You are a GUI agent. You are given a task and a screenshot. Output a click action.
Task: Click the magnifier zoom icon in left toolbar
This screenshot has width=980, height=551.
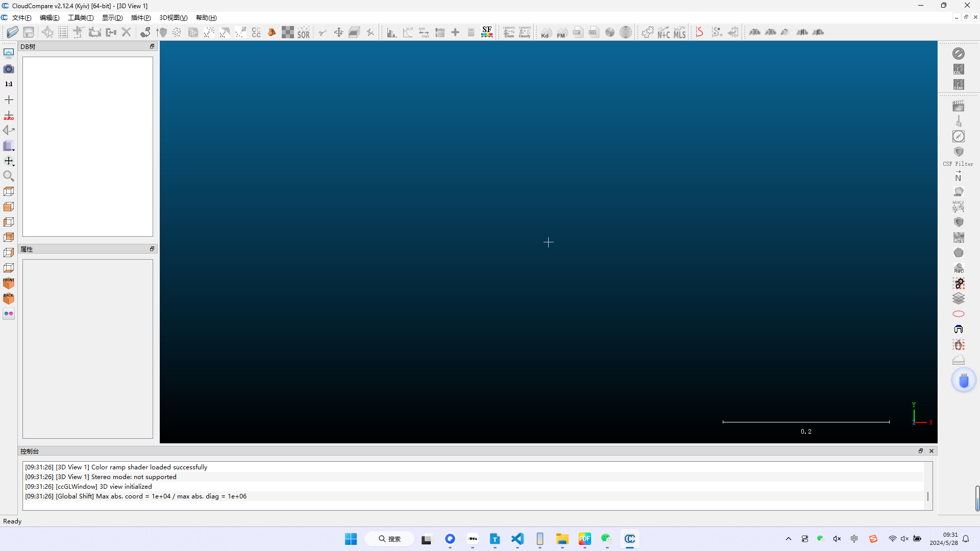[x=9, y=176]
